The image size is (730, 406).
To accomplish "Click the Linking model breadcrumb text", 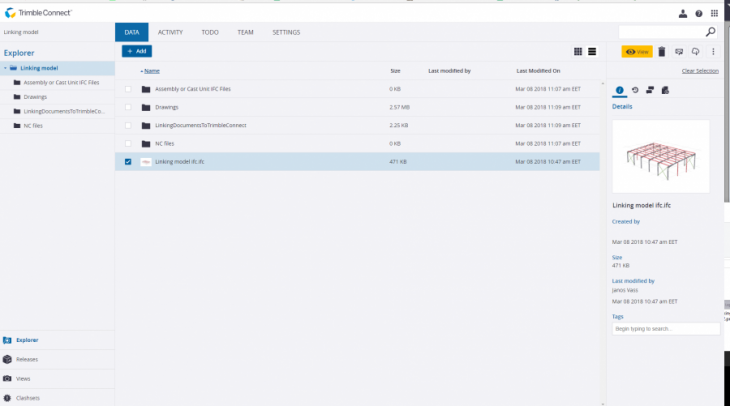I will (x=21, y=32).
